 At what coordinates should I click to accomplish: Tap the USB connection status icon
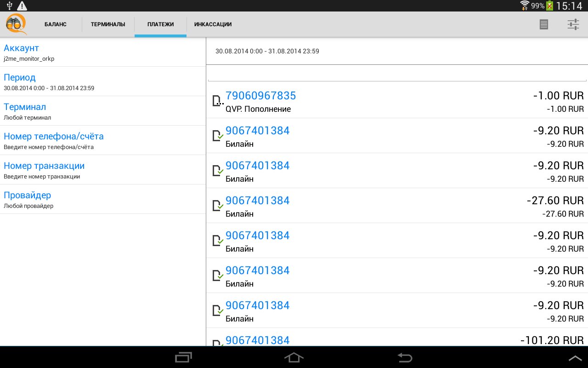pos(10,6)
